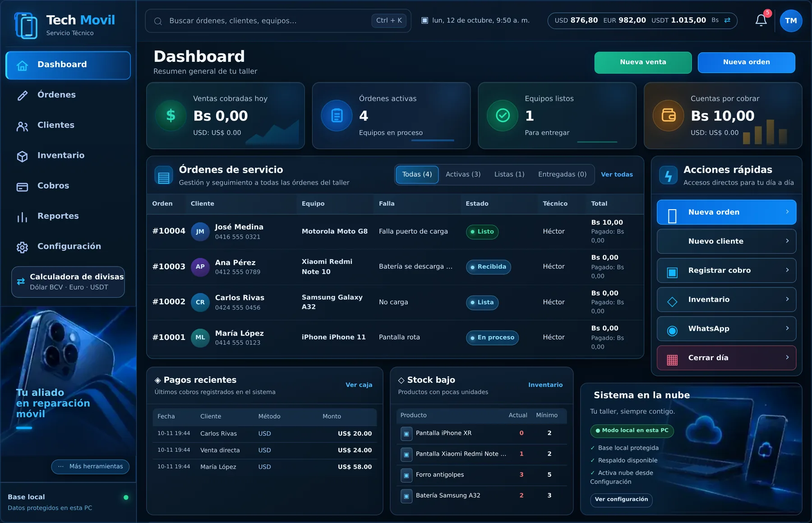Click the Venta directa payment row
This screenshot has width=812, height=523.
(x=265, y=450)
